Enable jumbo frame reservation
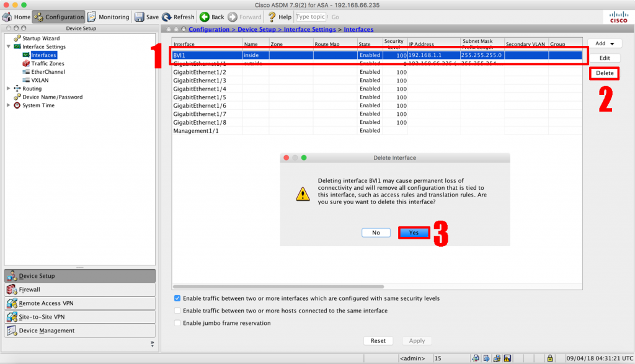Screen dimensions: 635x364 click(177, 323)
